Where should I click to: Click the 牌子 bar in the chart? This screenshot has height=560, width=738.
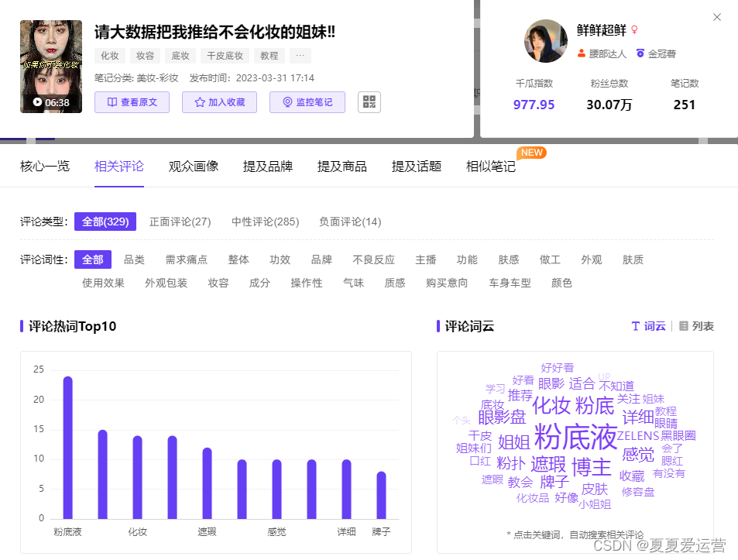click(381, 495)
